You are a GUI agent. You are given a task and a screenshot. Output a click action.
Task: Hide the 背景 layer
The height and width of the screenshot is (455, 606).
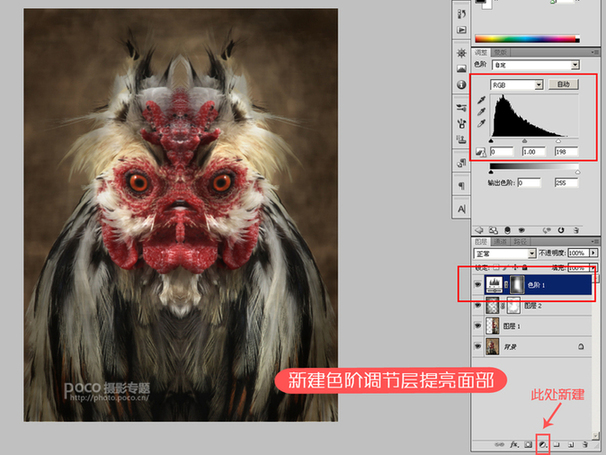[476, 347]
